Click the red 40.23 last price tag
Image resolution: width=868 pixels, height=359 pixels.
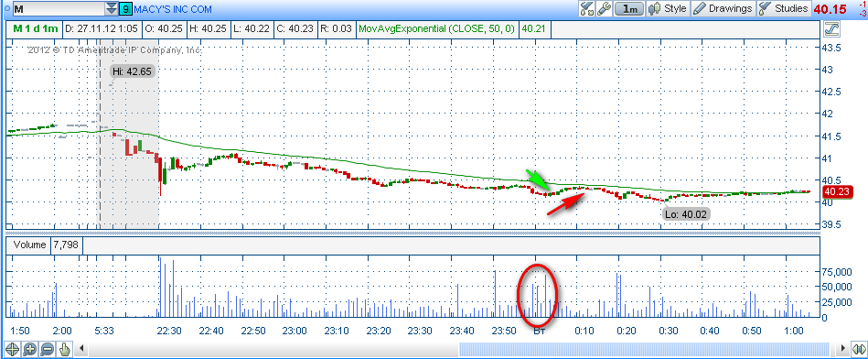pos(838,191)
